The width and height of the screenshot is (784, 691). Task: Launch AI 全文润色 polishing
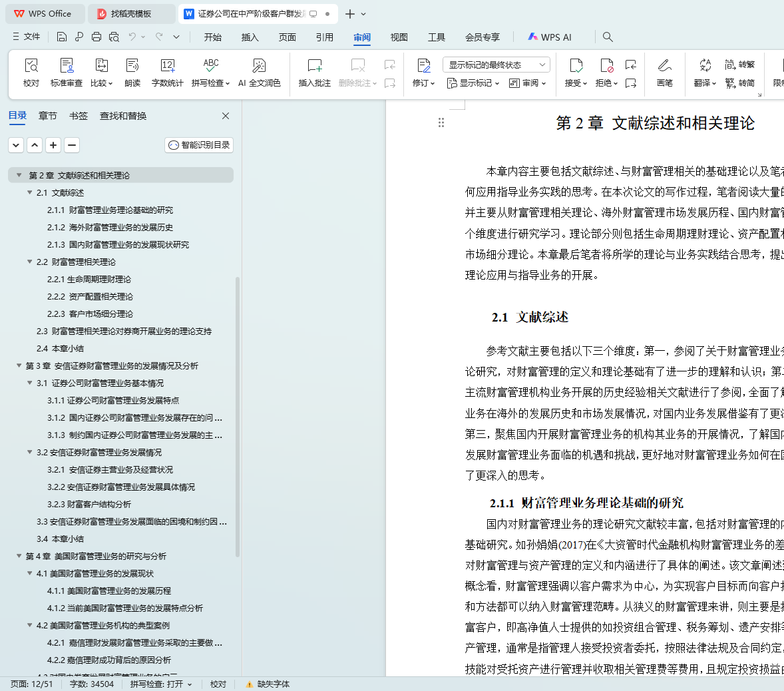tap(259, 73)
